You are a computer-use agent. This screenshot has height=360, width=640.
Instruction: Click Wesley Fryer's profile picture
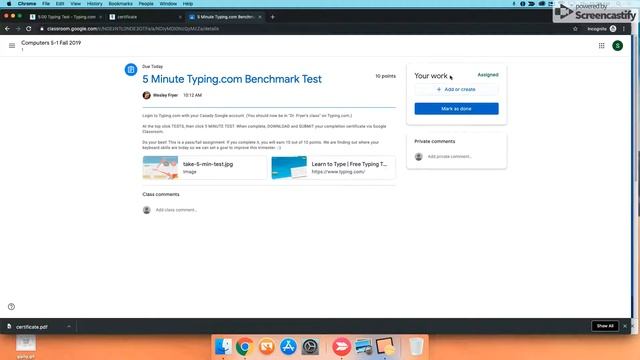147,95
